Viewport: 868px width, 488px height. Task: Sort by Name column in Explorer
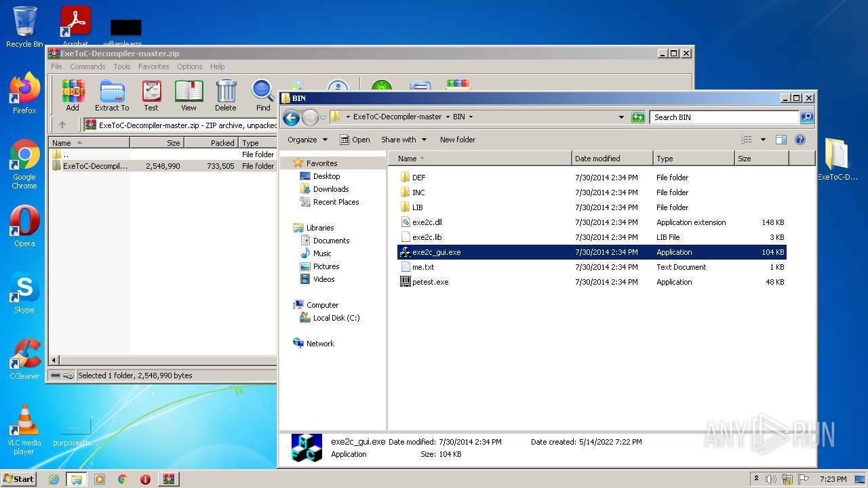point(480,159)
